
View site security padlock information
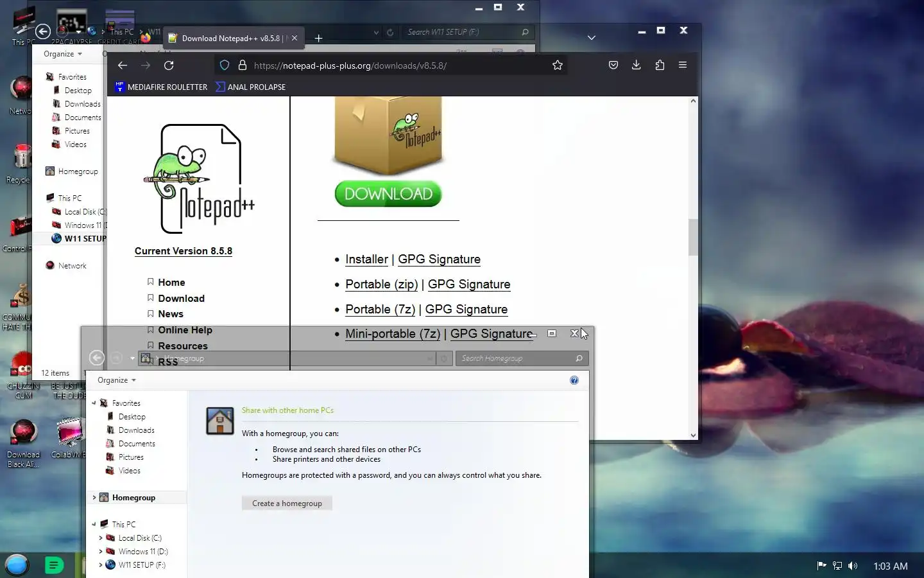tap(243, 66)
